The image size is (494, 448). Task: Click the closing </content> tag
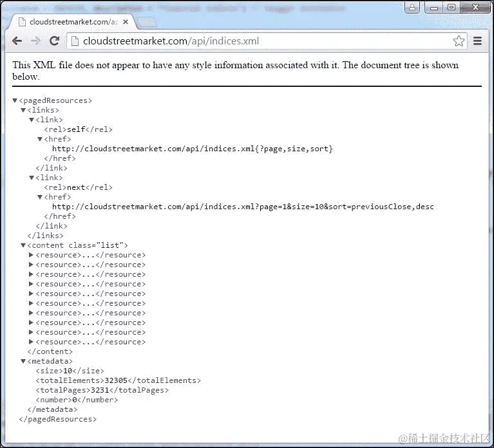tap(50, 351)
